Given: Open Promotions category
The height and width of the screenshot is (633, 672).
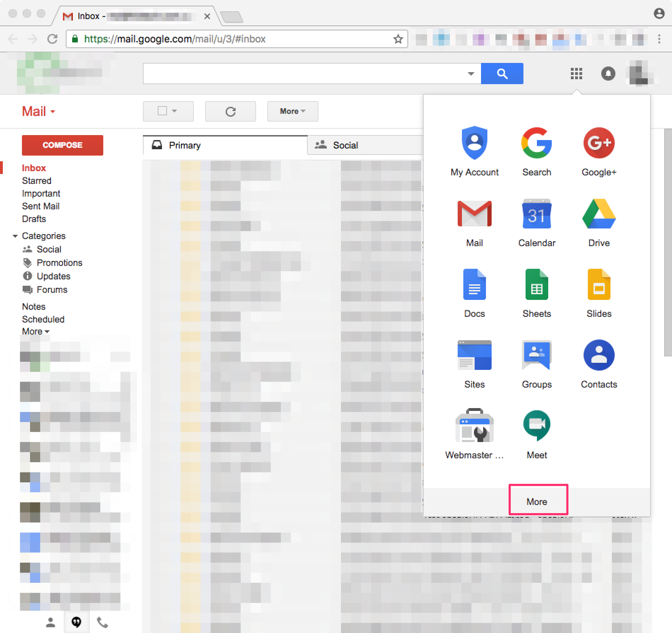Looking at the screenshot, I should [59, 263].
